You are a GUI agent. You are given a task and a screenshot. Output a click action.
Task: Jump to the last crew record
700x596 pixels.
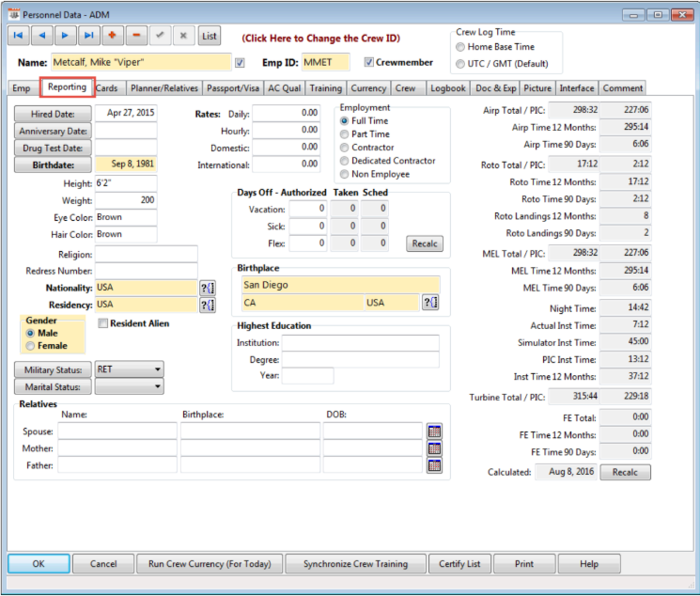click(89, 36)
